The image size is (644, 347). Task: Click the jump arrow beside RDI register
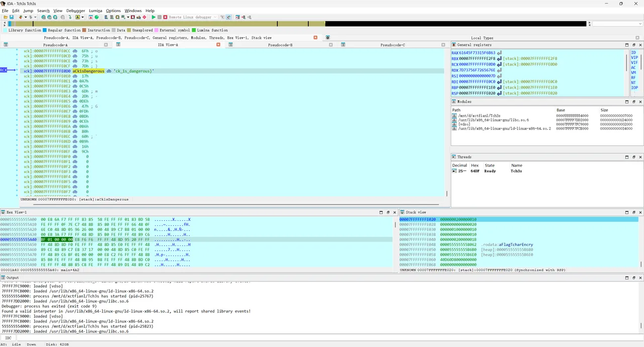(x=500, y=81)
